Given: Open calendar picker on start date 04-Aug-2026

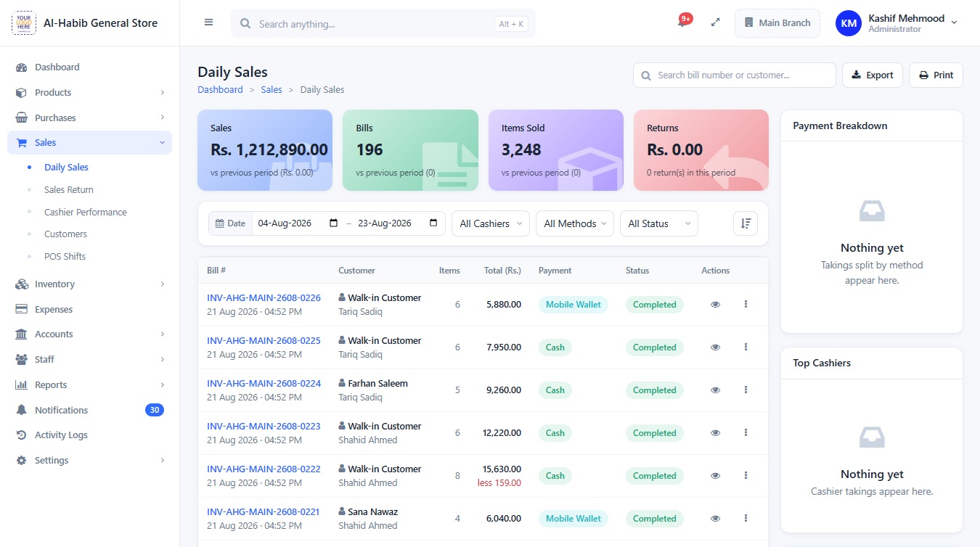Looking at the screenshot, I should (333, 223).
